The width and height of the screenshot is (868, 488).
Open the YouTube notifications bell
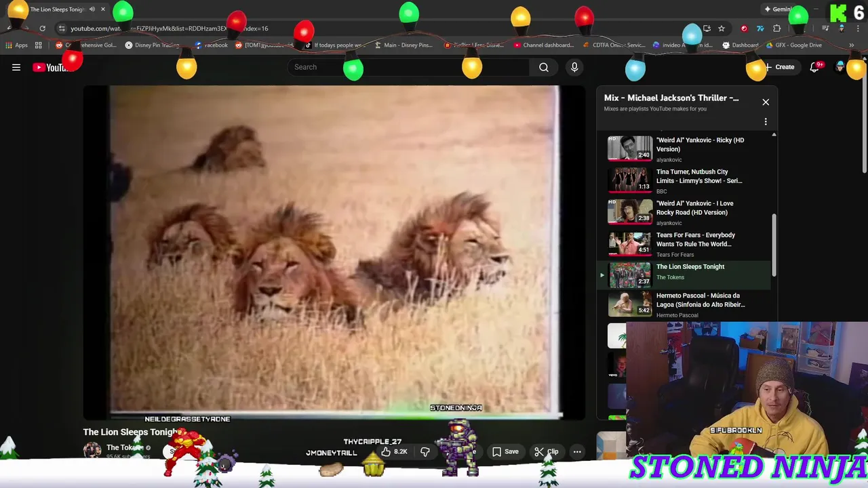pyautogui.click(x=814, y=67)
